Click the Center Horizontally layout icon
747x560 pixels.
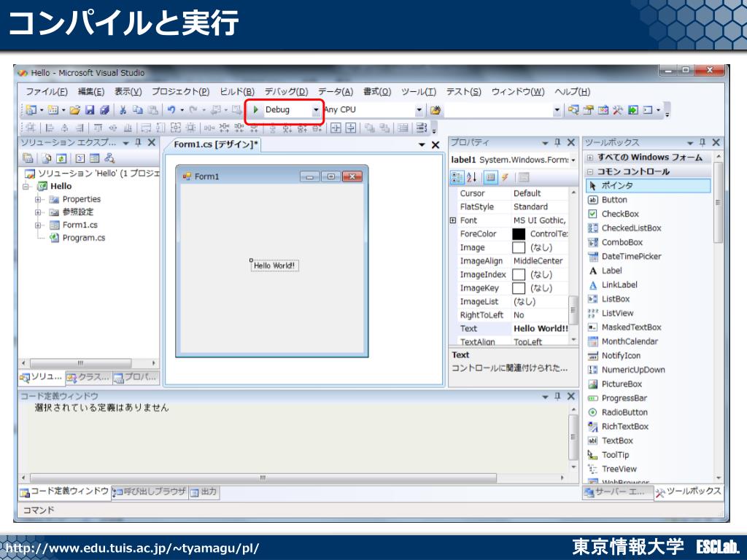pyautogui.click(x=336, y=128)
